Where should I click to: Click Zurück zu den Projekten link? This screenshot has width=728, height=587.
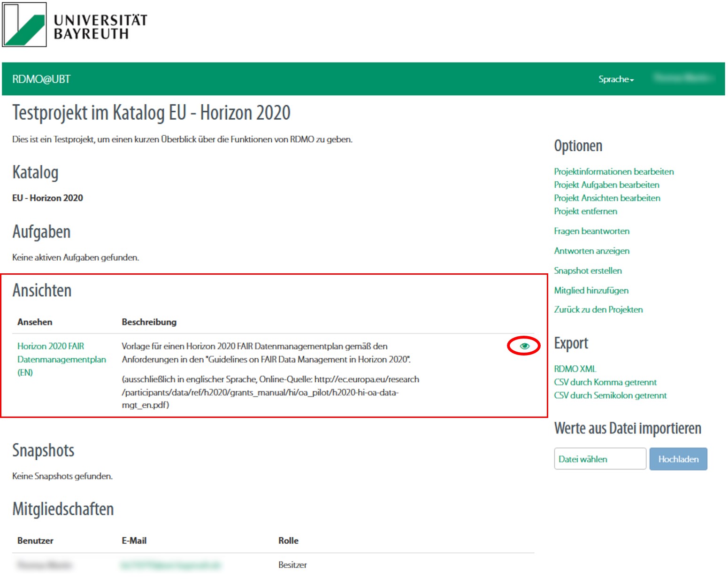(x=598, y=309)
